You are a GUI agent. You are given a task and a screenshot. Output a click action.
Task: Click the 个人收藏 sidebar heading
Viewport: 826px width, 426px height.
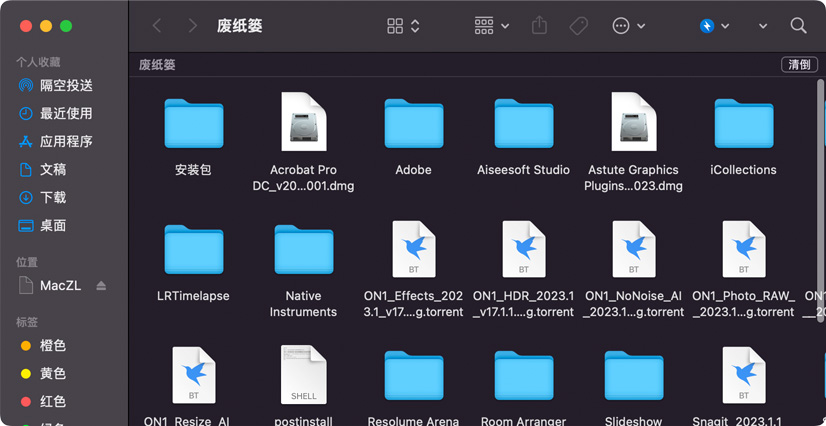pos(38,62)
